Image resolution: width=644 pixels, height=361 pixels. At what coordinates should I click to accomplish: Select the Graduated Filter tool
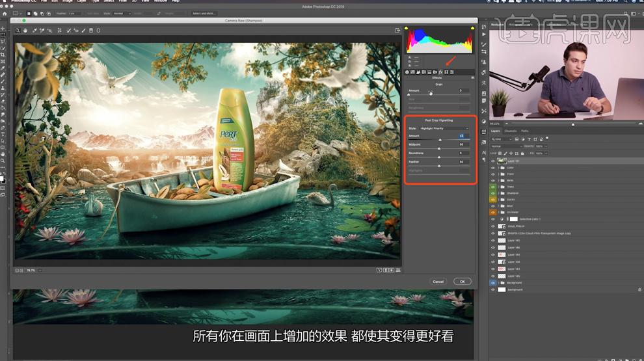91,31
